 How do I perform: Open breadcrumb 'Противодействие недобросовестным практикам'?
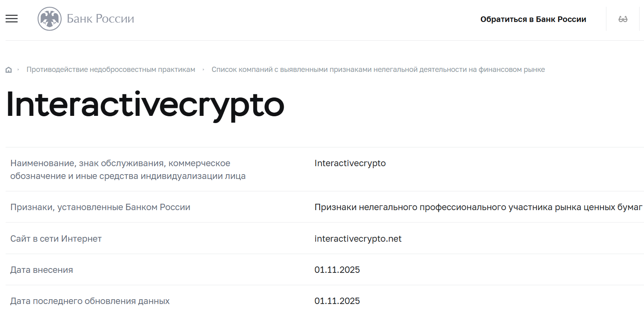(x=111, y=69)
